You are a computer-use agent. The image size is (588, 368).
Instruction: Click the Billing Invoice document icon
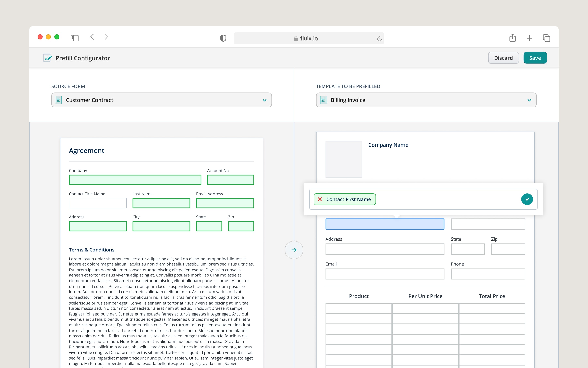click(x=323, y=100)
